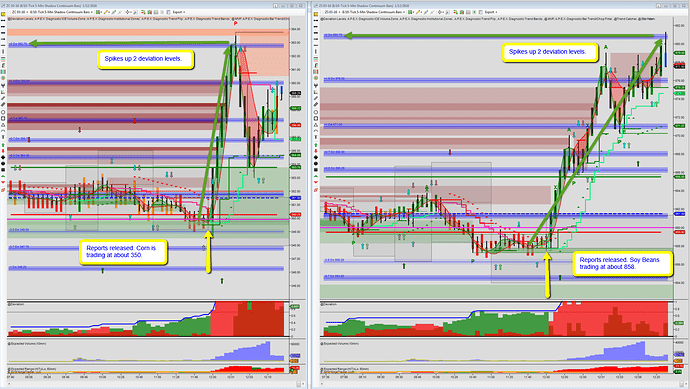Open chart style dropdown in soybean chart toolbar
The height and width of the screenshot is (389, 690).
pos(411,12)
